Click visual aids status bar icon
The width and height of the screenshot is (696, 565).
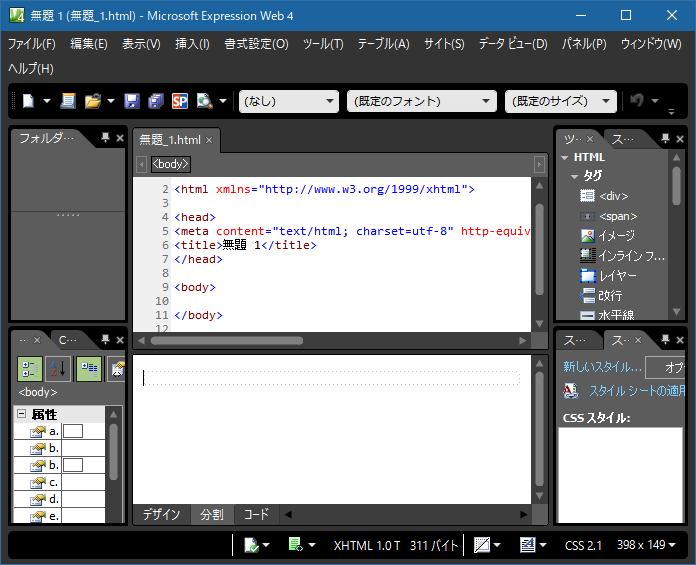(x=482, y=545)
